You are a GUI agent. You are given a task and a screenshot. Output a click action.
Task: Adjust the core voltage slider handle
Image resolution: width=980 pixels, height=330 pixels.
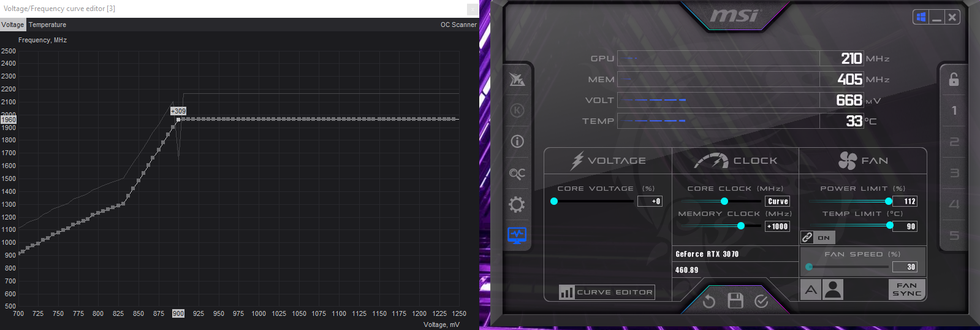[554, 201]
